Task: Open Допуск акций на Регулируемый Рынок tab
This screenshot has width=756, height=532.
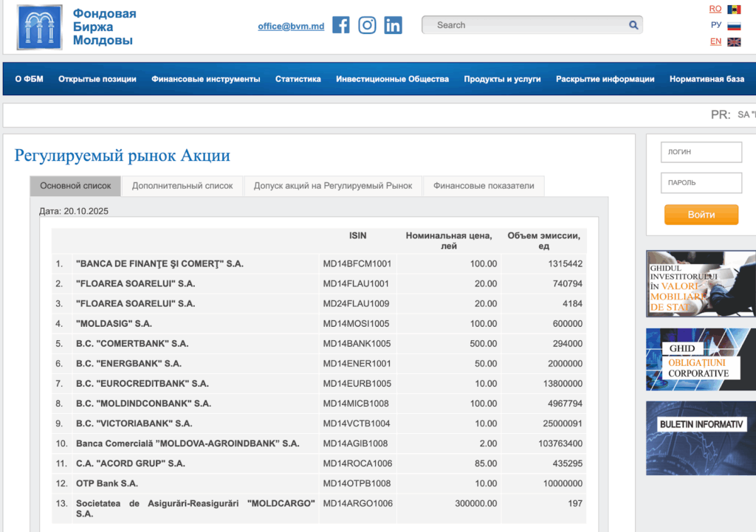Action: pyautogui.click(x=332, y=186)
